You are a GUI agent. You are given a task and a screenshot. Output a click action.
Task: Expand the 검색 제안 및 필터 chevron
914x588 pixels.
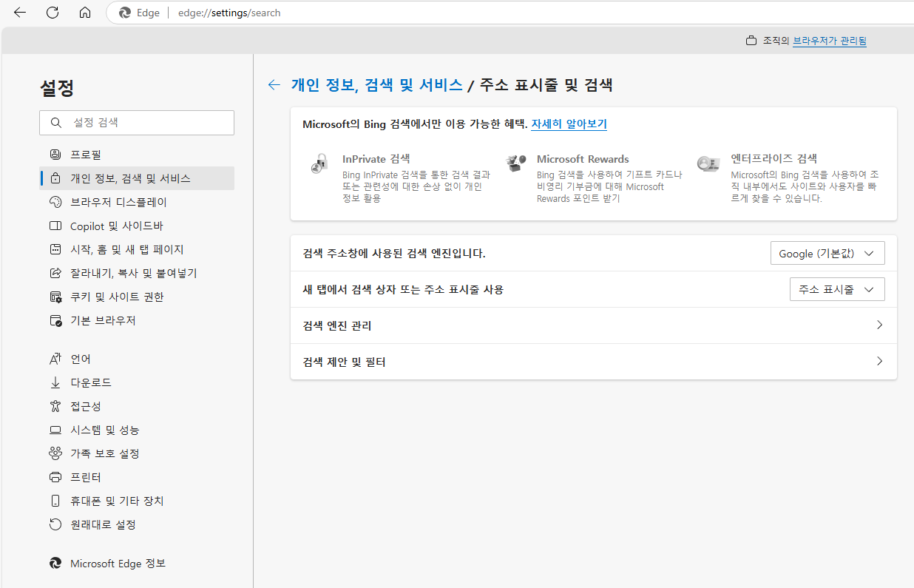(879, 361)
